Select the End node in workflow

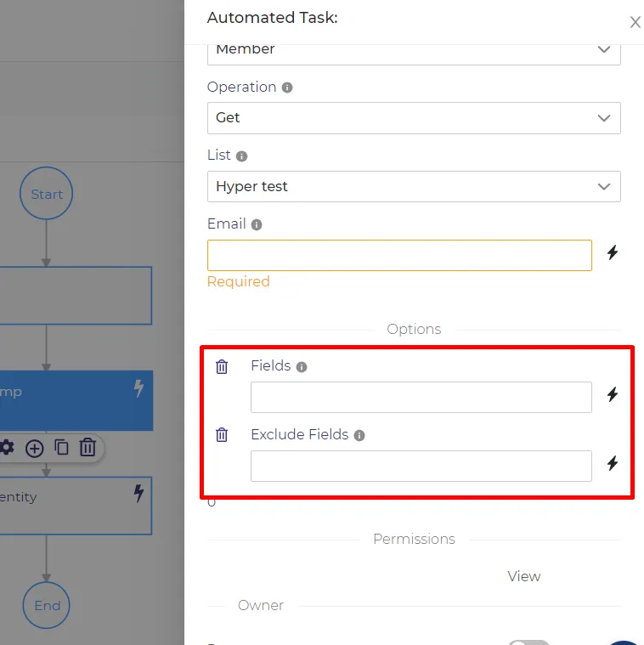pos(46,605)
